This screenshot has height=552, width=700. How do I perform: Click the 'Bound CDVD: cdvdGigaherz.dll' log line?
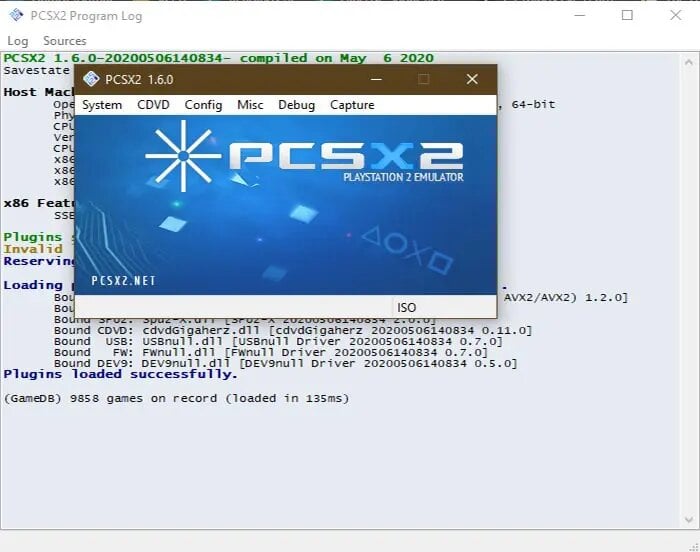[293, 330]
